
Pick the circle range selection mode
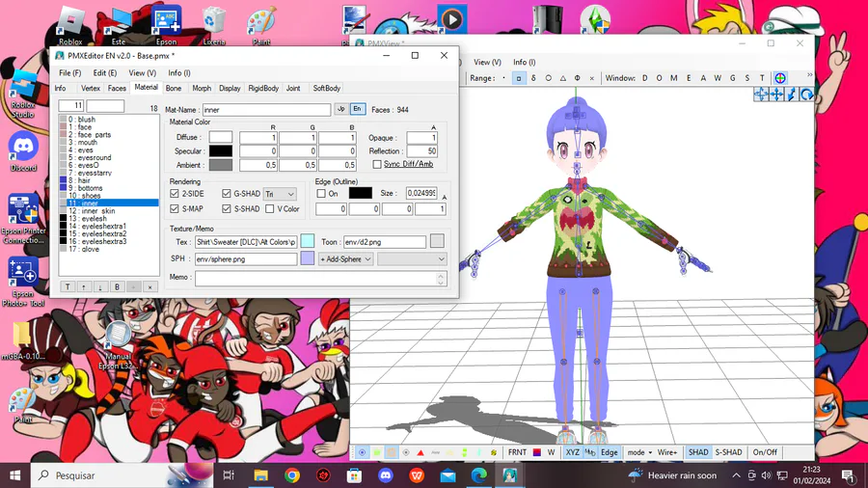(548, 78)
